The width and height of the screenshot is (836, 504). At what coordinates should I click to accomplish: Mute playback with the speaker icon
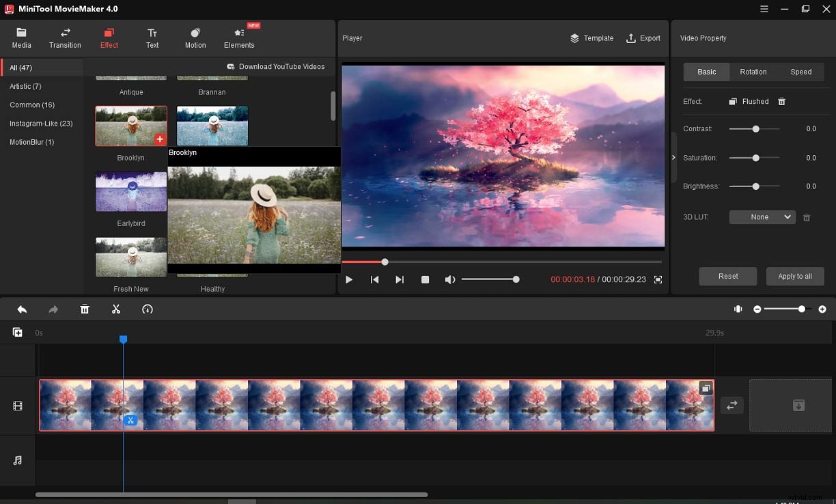[450, 279]
